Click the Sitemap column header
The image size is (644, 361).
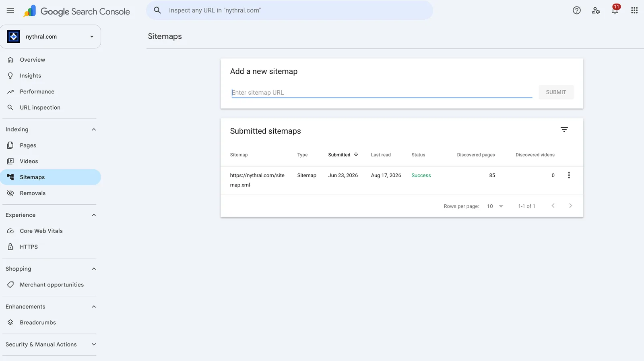239,155
